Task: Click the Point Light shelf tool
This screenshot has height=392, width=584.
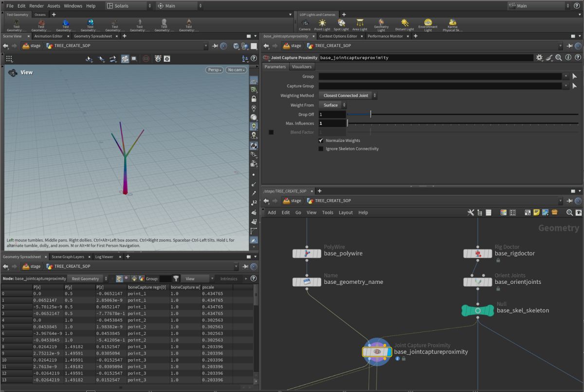Action: pyautogui.click(x=322, y=23)
